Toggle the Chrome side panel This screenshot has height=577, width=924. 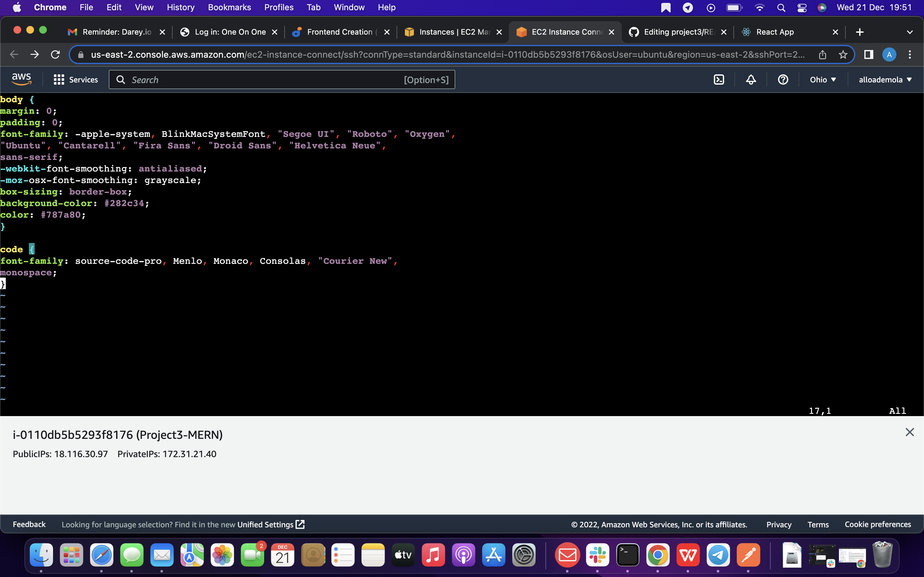(x=868, y=54)
